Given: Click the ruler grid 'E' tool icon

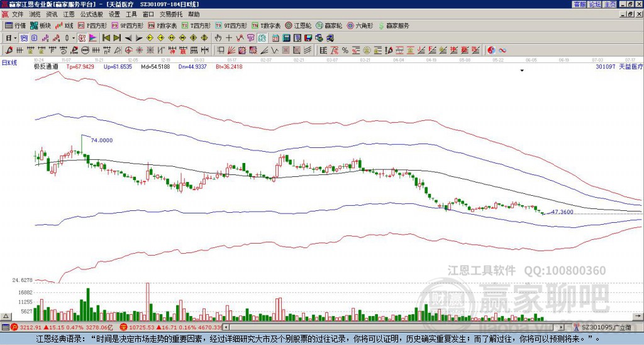Looking at the screenshot, I should 323,50.
